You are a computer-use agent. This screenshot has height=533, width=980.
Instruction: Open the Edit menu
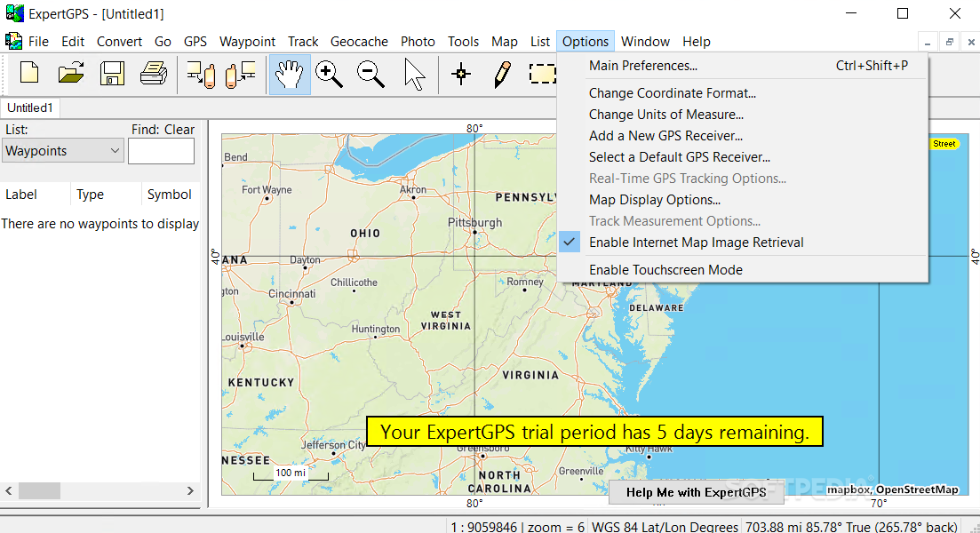click(x=73, y=41)
